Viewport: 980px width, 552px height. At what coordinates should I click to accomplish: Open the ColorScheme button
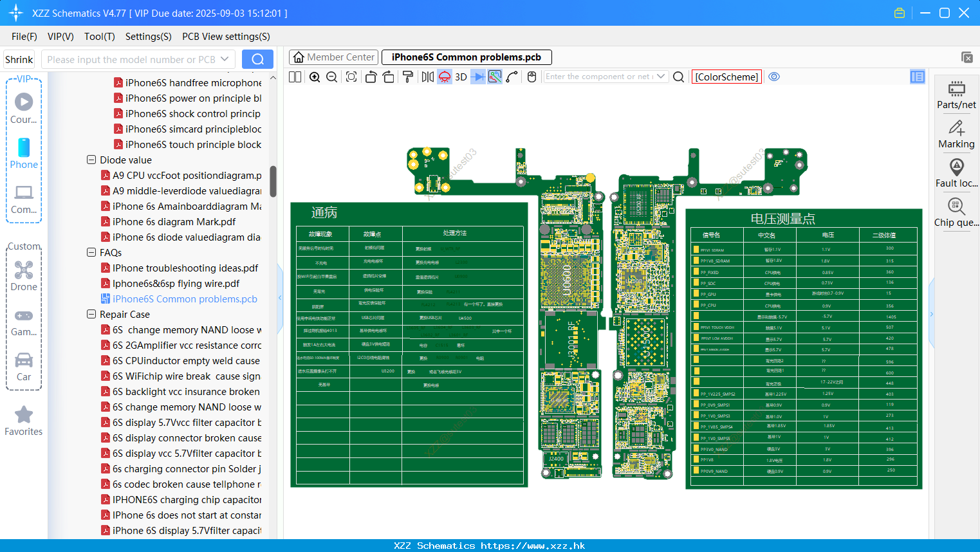point(726,77)
